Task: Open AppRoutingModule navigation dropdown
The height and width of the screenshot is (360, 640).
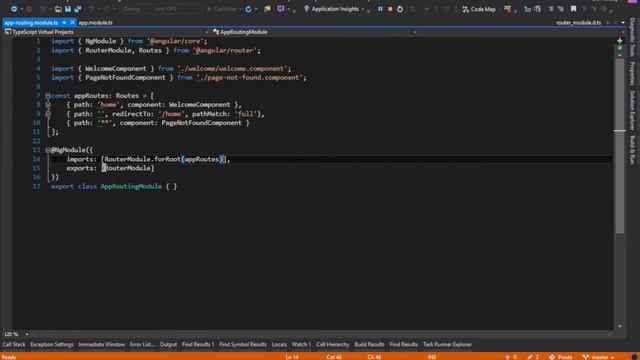Action: (x=313, y=32)
